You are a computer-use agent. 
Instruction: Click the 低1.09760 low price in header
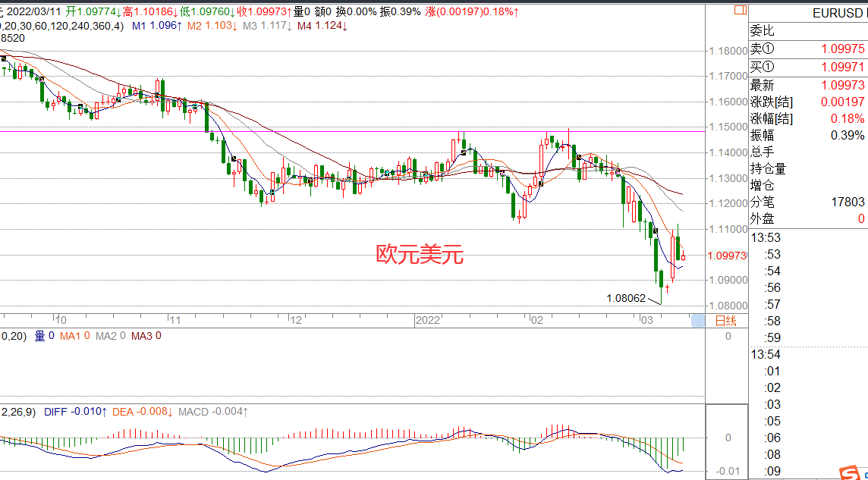click(207, 11)
